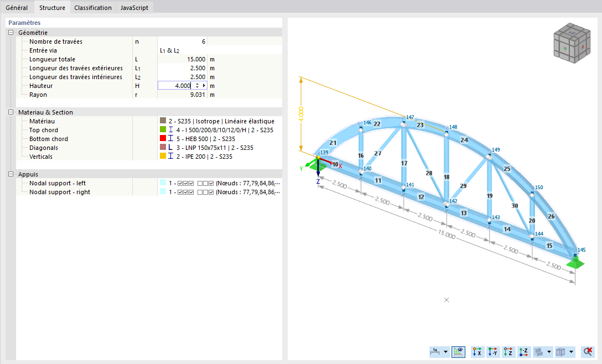602x364 pixels.
Task: Collapse the Materiau & Section group
Action: pyautogui.click(x=11, y=112)
